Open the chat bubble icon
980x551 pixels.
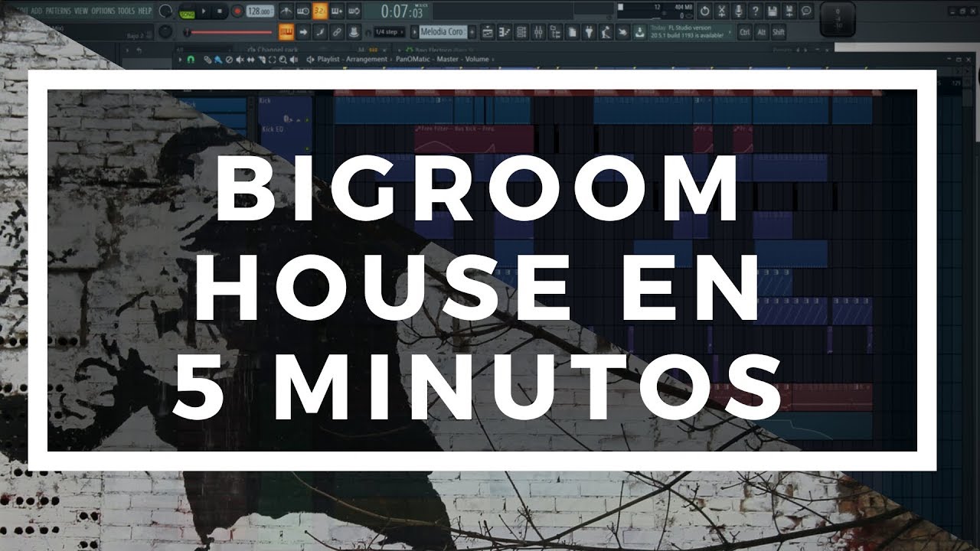tap(805, 11)
